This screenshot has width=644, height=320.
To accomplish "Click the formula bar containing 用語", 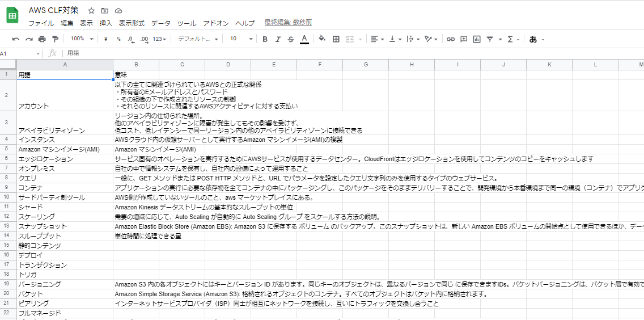I will (x=353, y=53).
